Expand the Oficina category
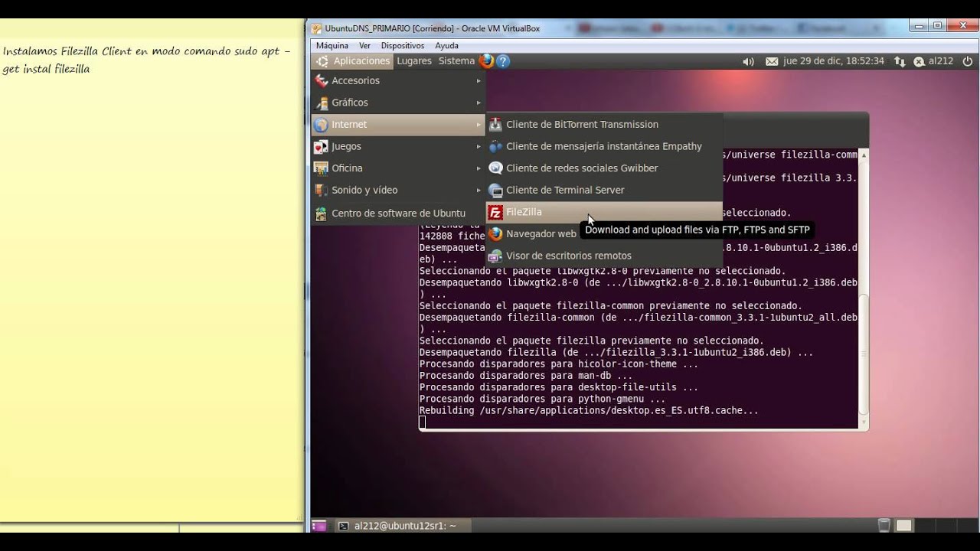 pyautogui.click(x=398, y=168)
